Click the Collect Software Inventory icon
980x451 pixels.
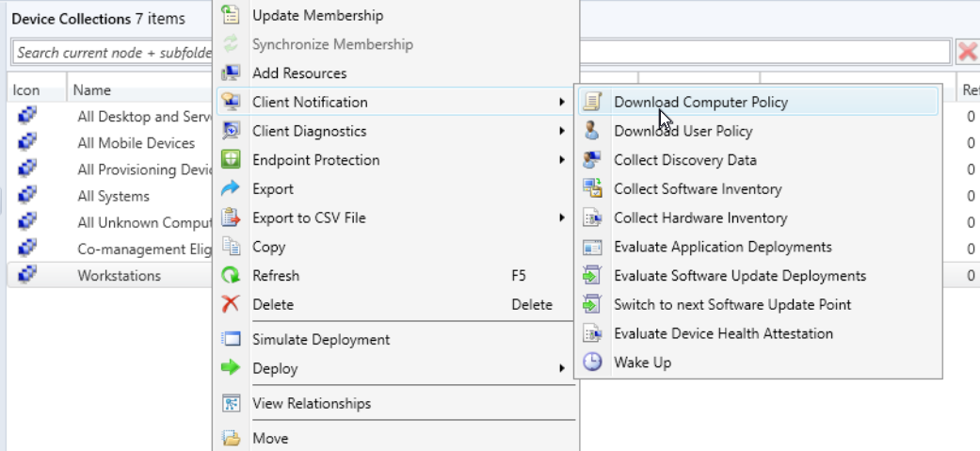(x=592, y=189)
